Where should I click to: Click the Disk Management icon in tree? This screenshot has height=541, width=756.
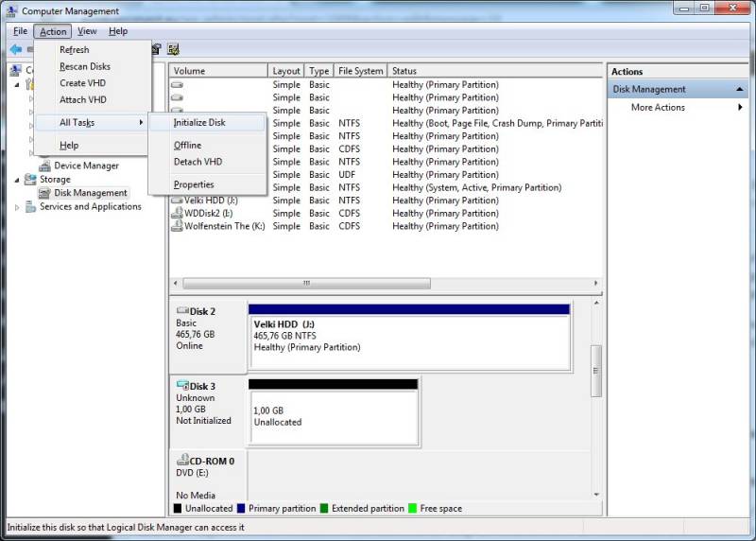coord(45,193)
